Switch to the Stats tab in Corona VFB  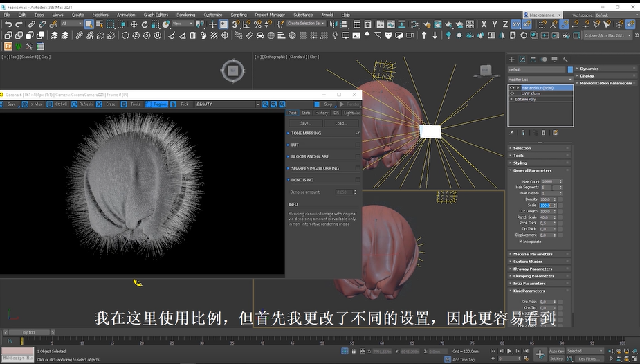click(306, 113)
